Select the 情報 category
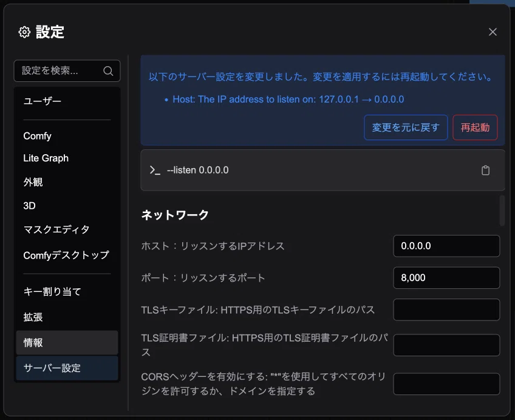The width and height of the screenshot is (515, 420). [67, 342]
